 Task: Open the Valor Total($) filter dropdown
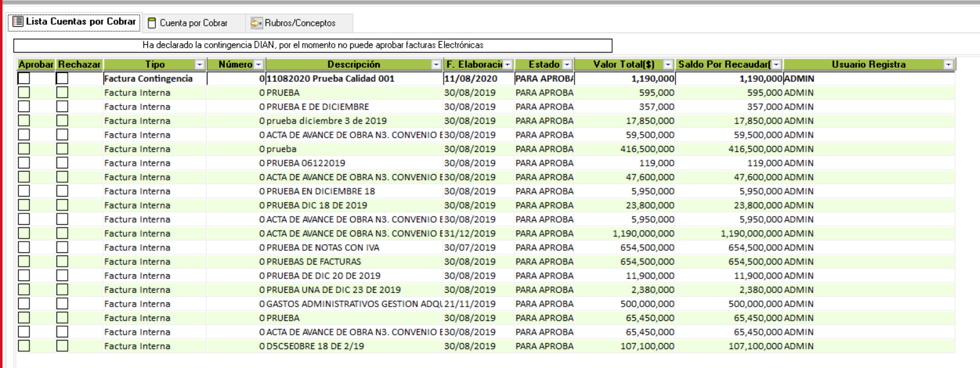point(668,64)
